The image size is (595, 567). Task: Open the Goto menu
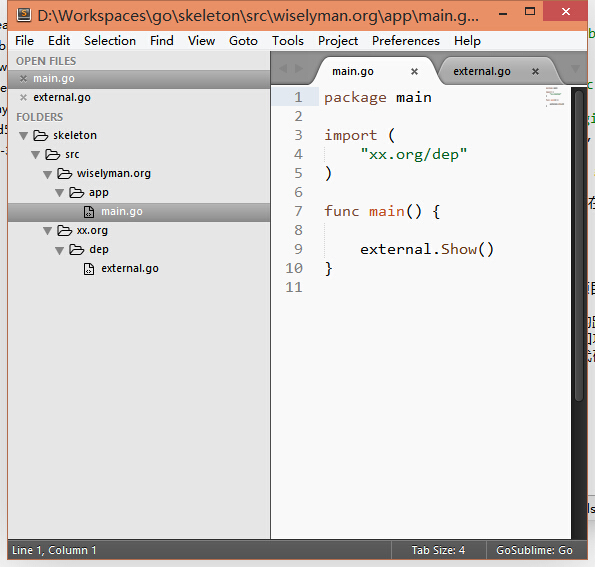[243, 41]
